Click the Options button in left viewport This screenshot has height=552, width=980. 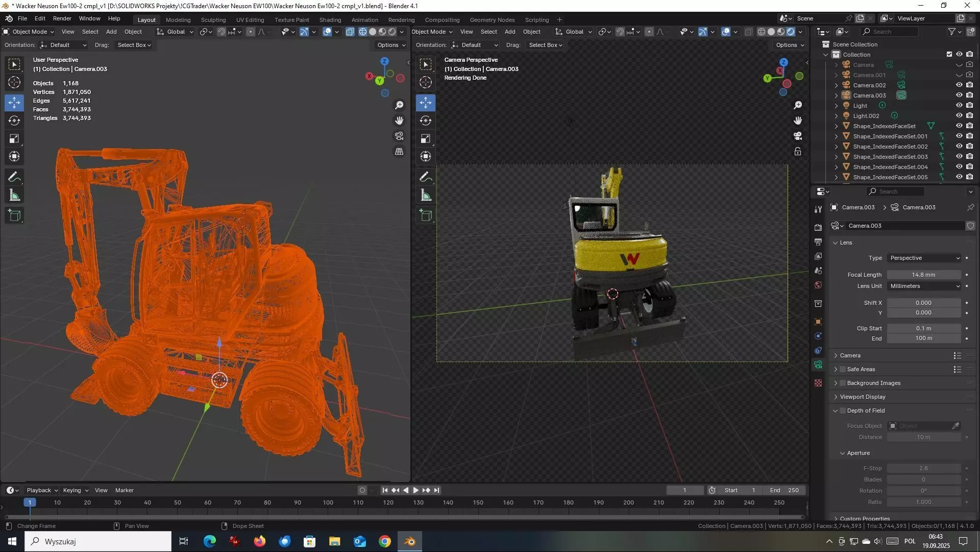tap(391, 45)
